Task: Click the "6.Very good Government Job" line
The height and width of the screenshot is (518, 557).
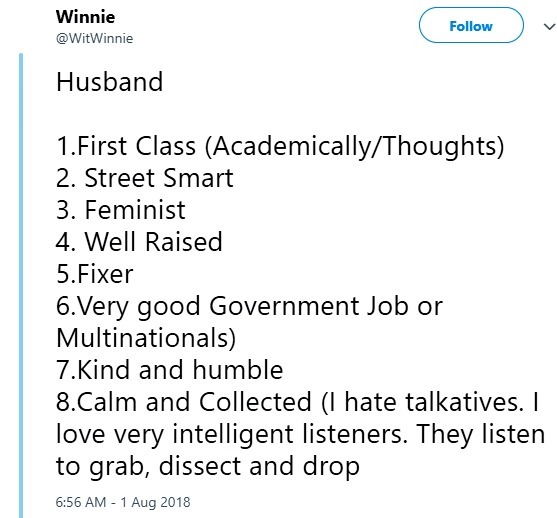Action: point(249,306)
